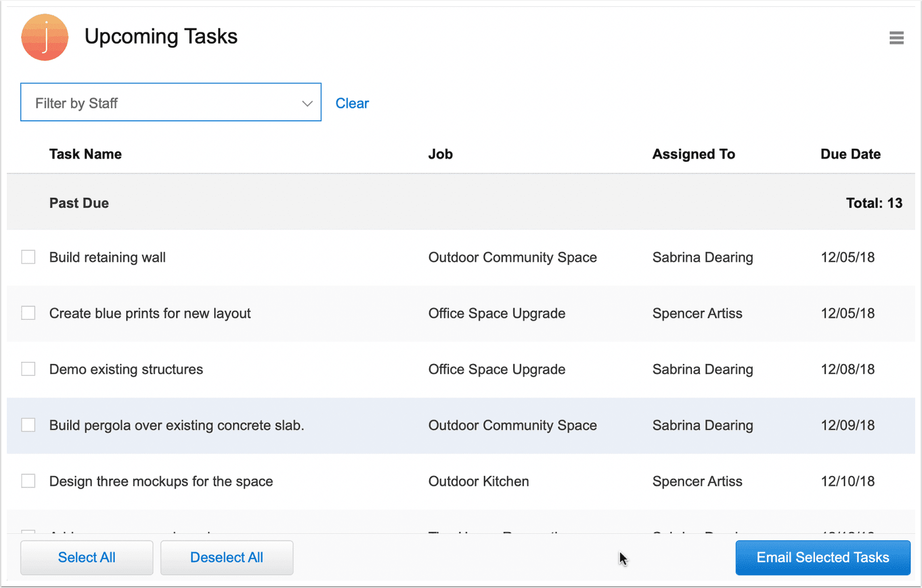Check the Demo existing structures checkbox
922x588 pixels.
(x=28, y=368)
